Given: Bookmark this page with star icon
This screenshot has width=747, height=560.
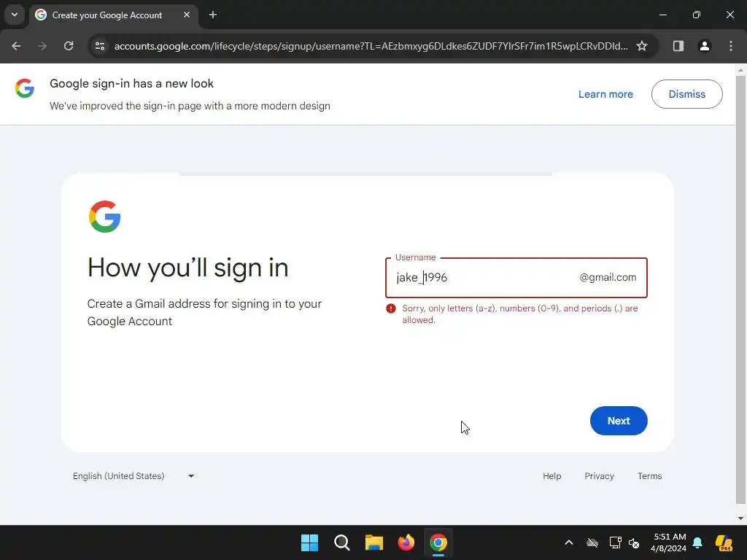Looking at the screenshot, I should tap(642, 46).
